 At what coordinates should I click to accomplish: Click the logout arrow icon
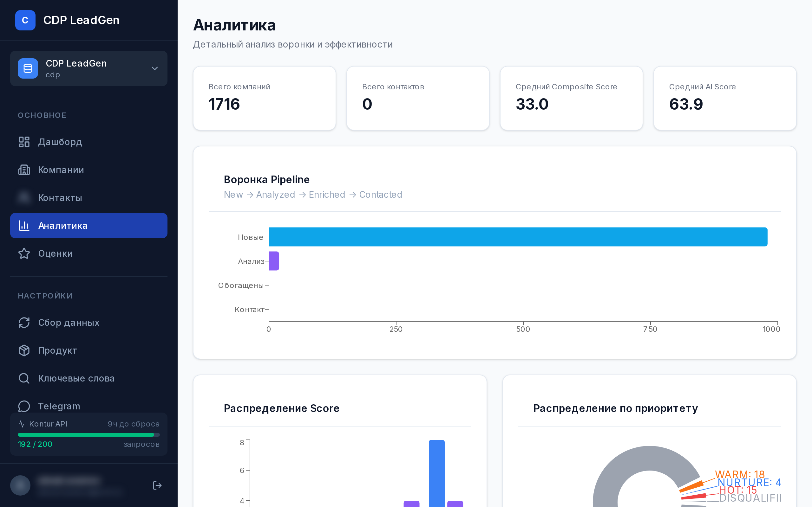[x=157, y=485]
